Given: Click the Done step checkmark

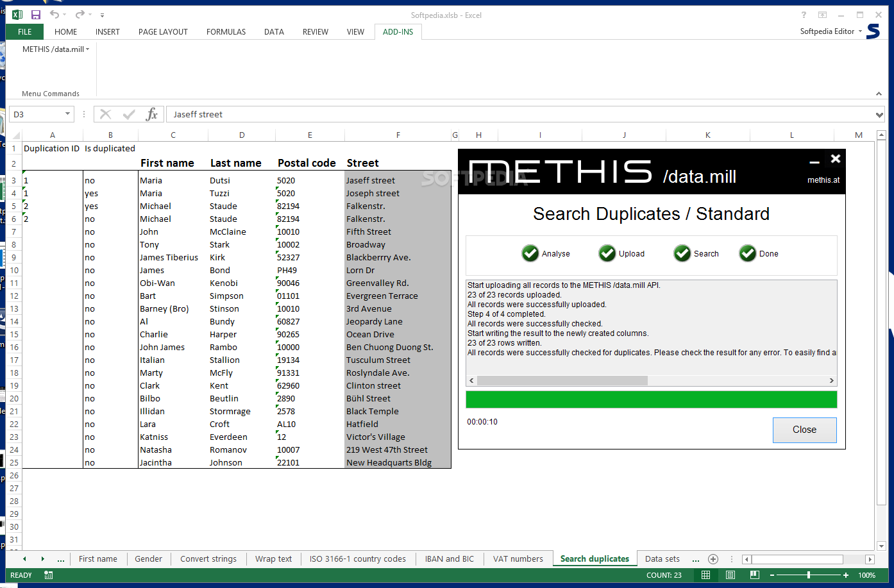Looking at the screenshot, I should pyautogui.click(x=748, y=253).
